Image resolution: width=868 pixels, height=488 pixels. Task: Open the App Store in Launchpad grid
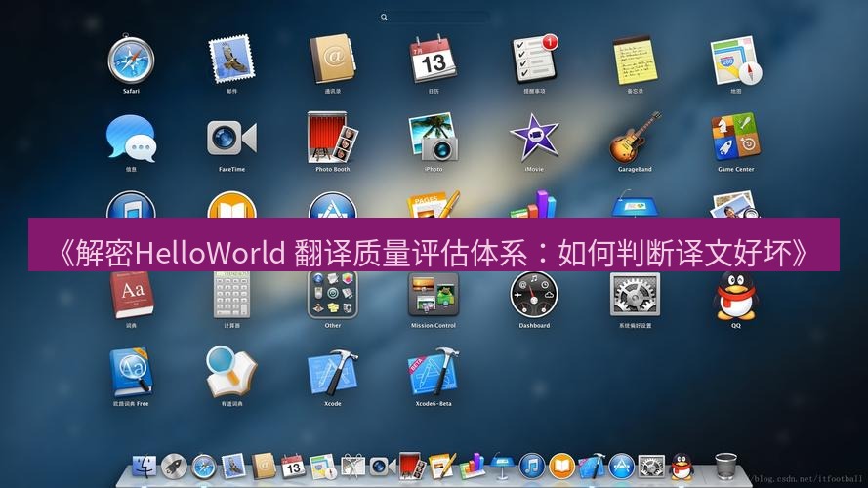[333, 205]
